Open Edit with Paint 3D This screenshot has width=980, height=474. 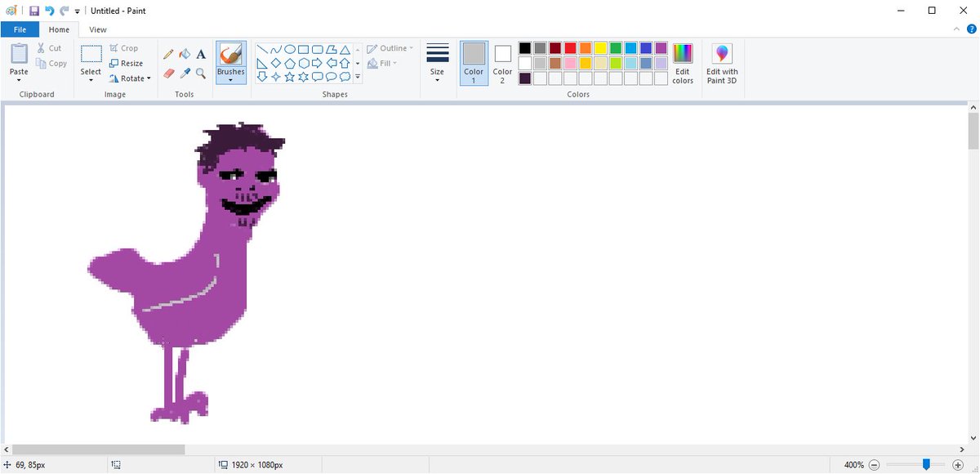coord(722,64)
